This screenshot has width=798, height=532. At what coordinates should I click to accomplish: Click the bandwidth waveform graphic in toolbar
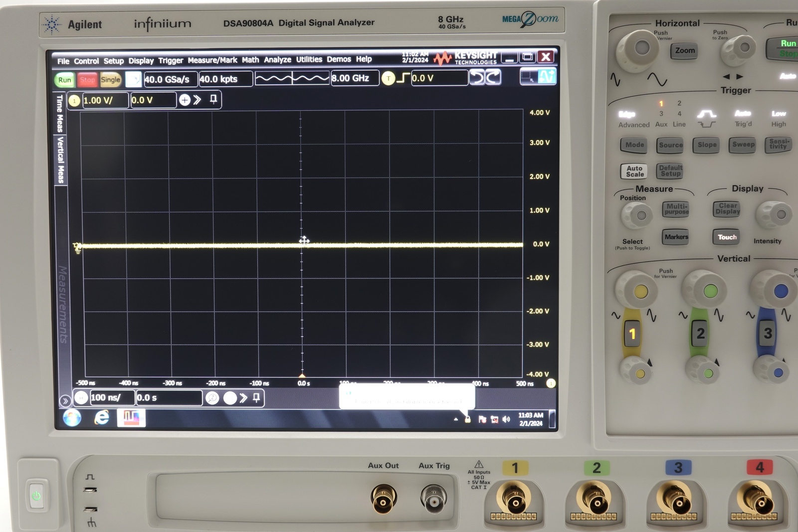click(292, 78)
